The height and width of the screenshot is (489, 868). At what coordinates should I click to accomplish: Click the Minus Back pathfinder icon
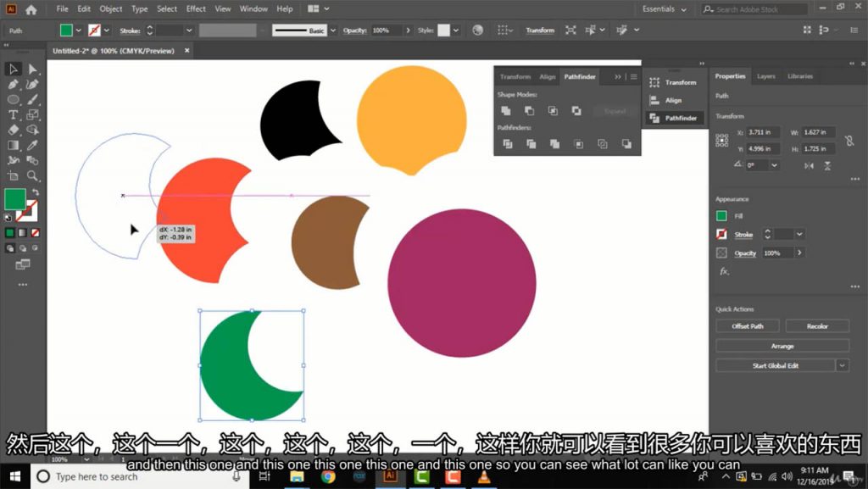coord(626,144)
